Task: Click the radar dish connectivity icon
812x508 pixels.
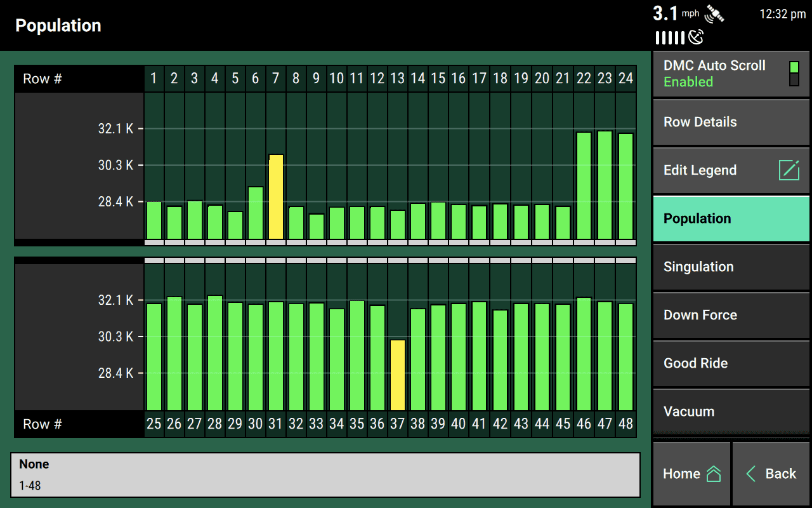Action: coord(694,38)
